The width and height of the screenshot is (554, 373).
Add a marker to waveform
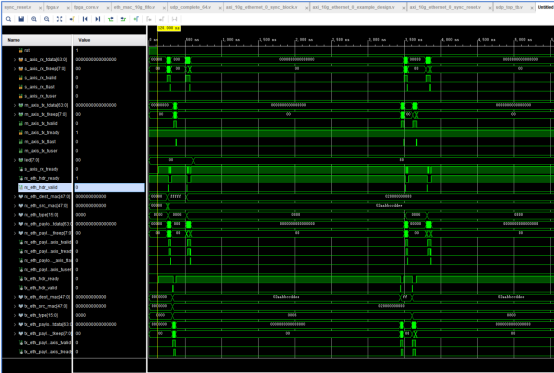(x=136, y=19)
